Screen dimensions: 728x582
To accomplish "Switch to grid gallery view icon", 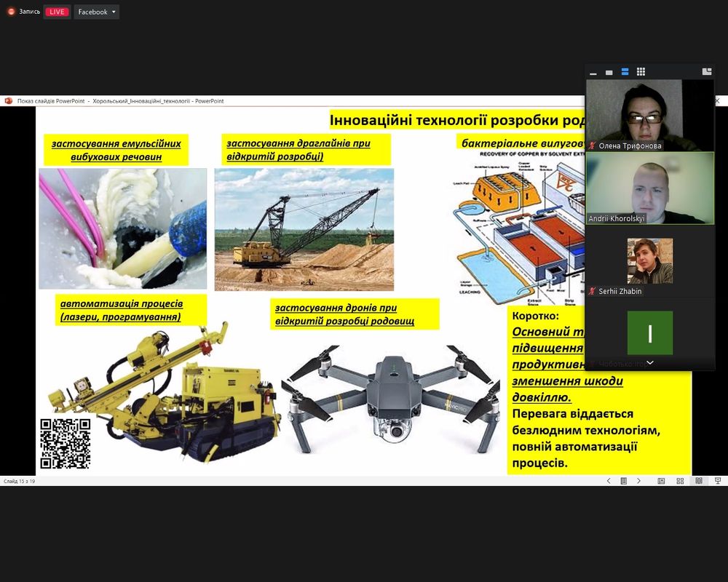I will (x=641, y=72).
